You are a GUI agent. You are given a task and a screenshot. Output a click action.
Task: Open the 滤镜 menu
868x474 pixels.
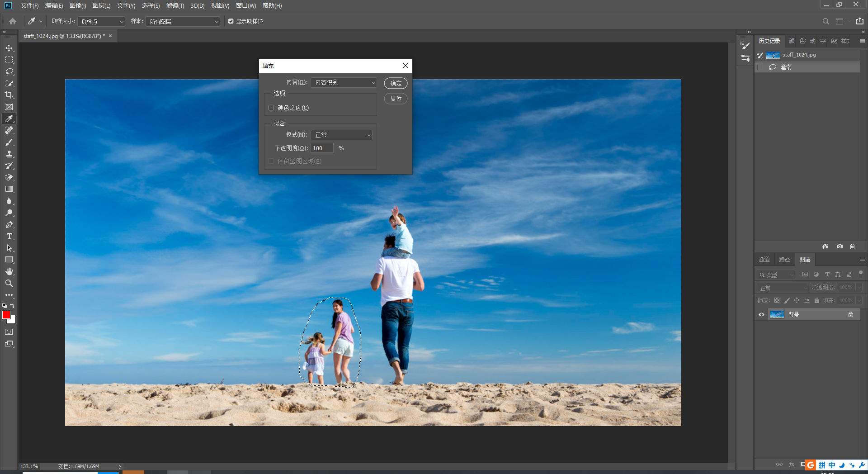click(x=175, y=5)
